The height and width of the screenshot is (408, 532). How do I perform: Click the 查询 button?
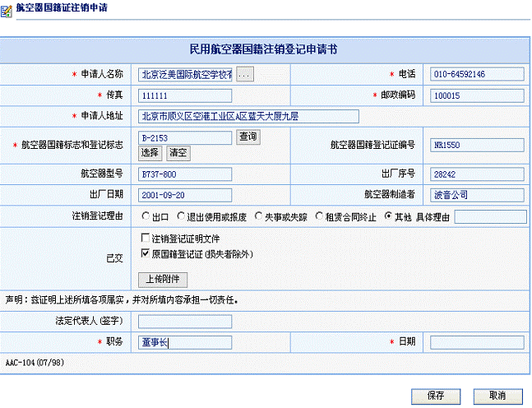click(248, 137)
